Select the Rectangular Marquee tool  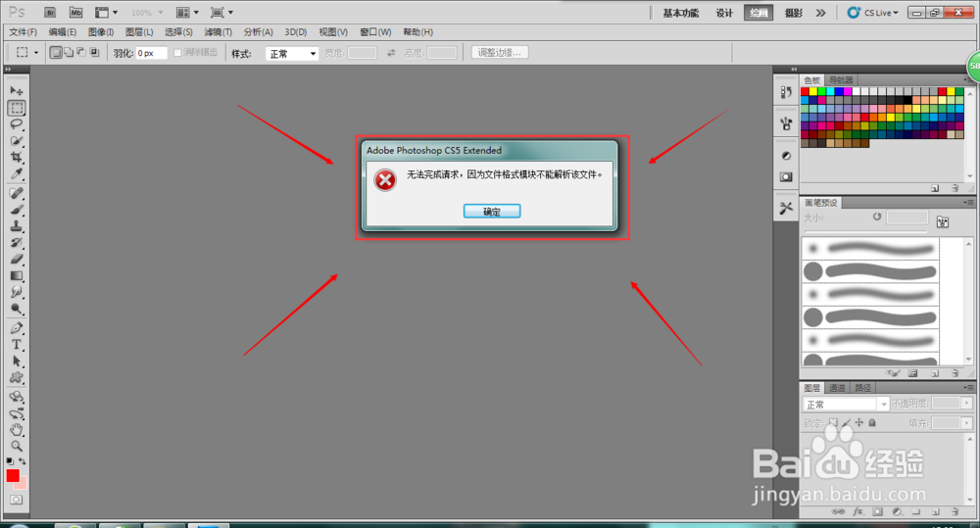pos(17,108)
